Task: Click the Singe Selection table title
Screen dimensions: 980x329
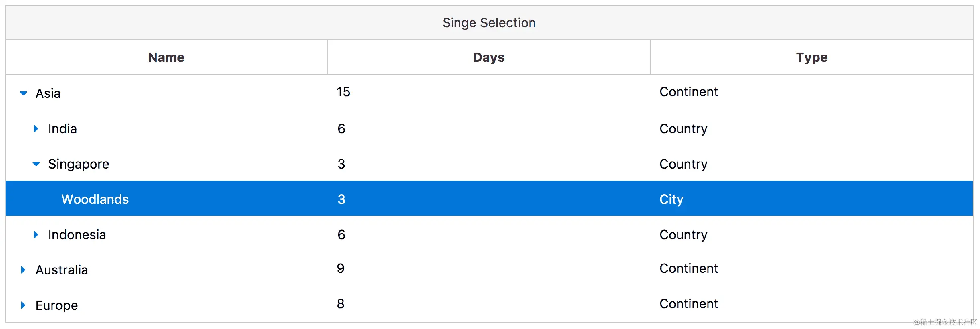Action: [489, 23]
